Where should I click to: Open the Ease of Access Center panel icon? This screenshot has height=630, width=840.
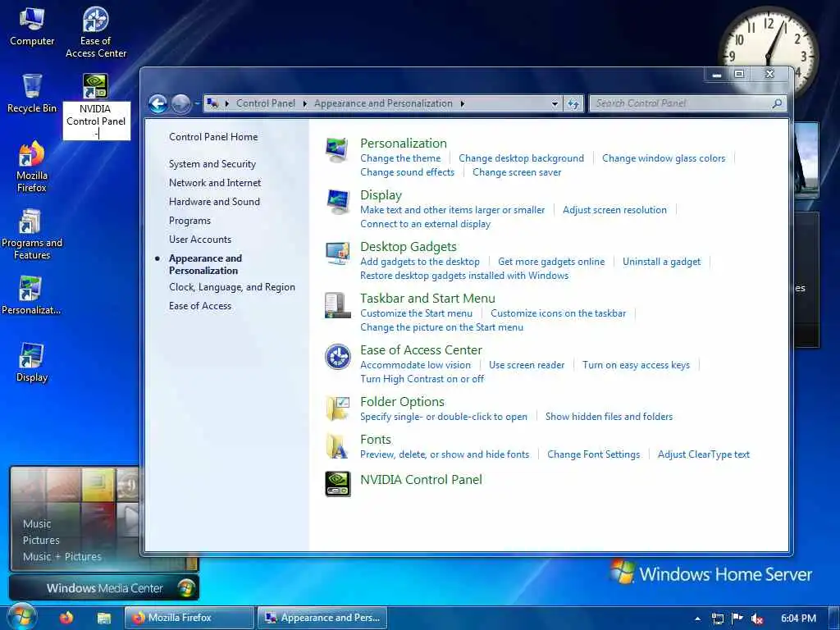(x=337, y=357)
